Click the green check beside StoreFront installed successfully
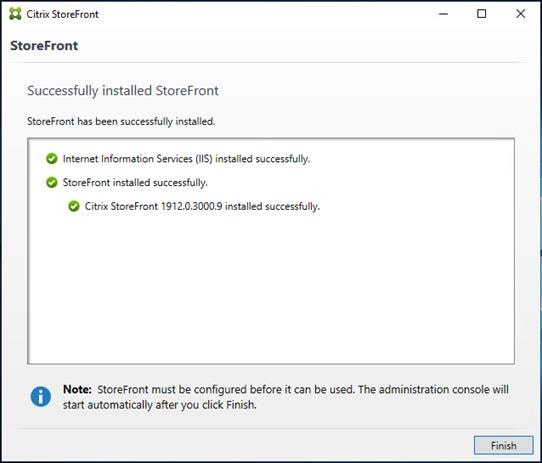The height and width of the screenshot is (463, 542). click(x=52, y=182)
